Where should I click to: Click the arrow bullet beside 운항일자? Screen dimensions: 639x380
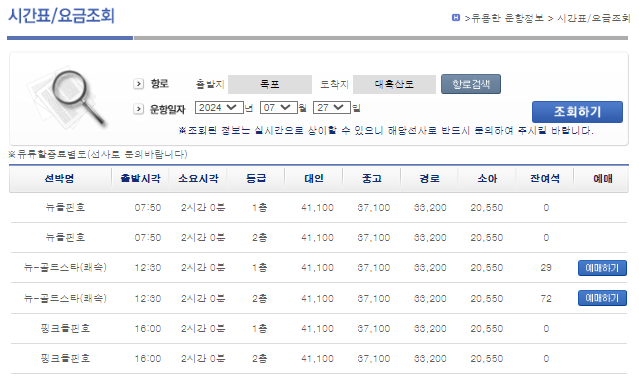coord(139,109)
